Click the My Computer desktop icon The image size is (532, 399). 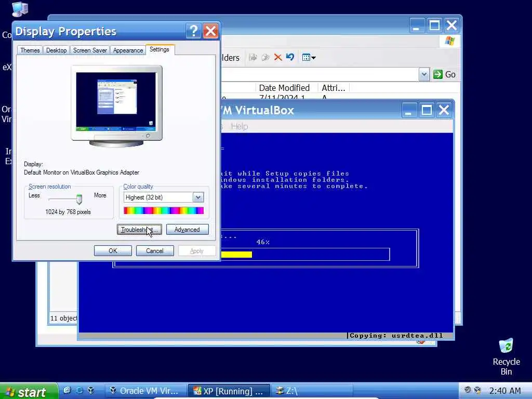[x=19, y=9]
